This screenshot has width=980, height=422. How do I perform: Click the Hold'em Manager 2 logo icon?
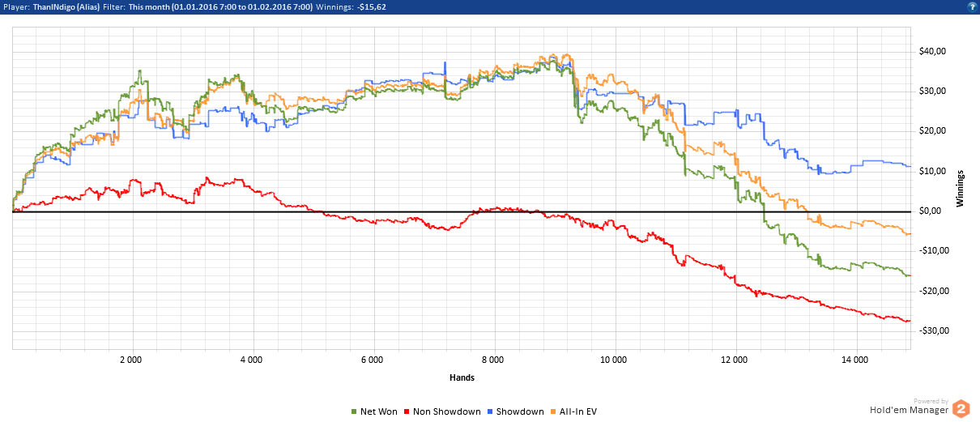(961, 409)
